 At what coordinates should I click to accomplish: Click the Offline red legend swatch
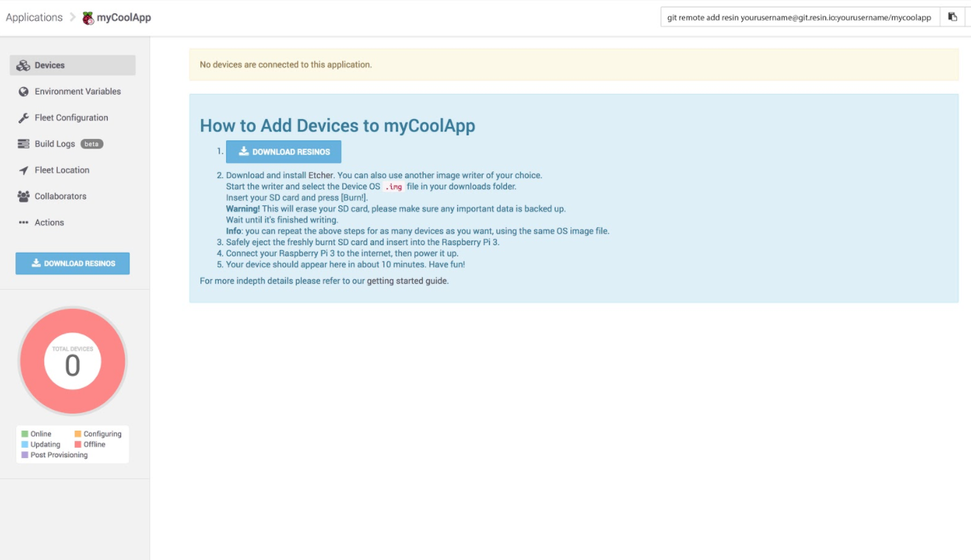click(78, 445)
